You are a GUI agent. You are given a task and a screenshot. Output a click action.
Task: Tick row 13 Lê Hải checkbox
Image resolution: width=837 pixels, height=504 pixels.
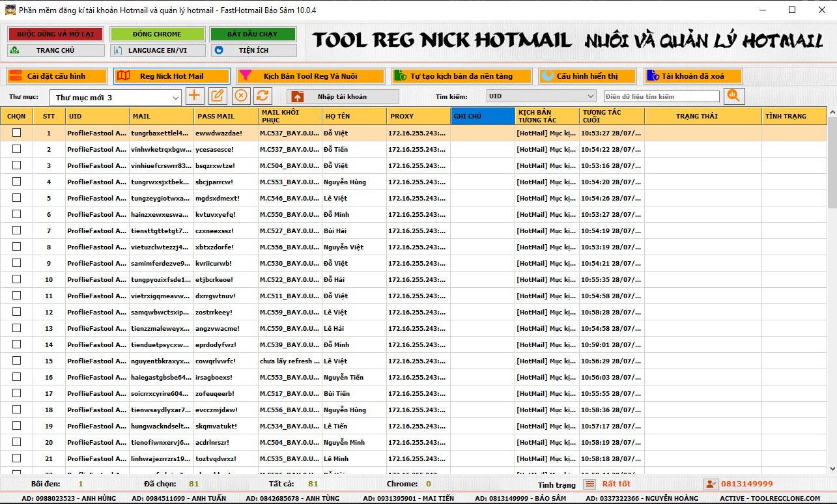16,328
